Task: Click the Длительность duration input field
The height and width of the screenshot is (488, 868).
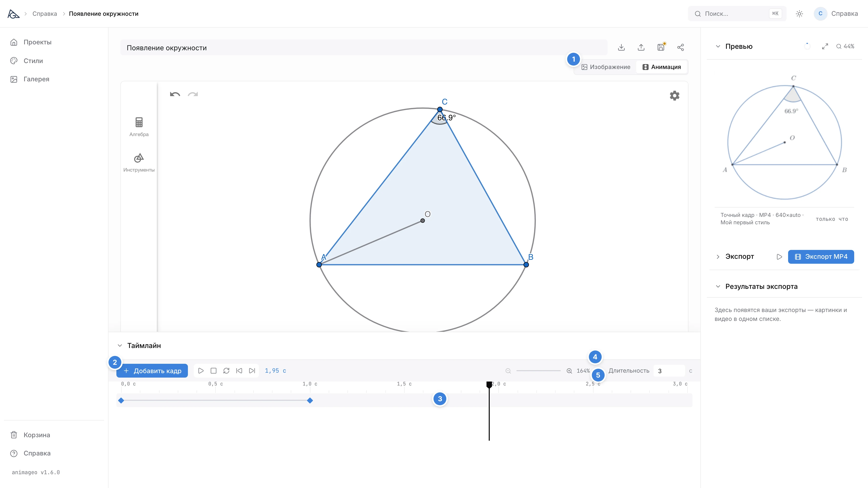Action: 669,371
